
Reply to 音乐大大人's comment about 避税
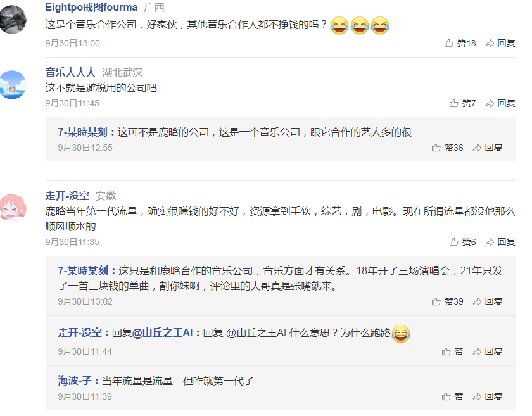point(500,103)
